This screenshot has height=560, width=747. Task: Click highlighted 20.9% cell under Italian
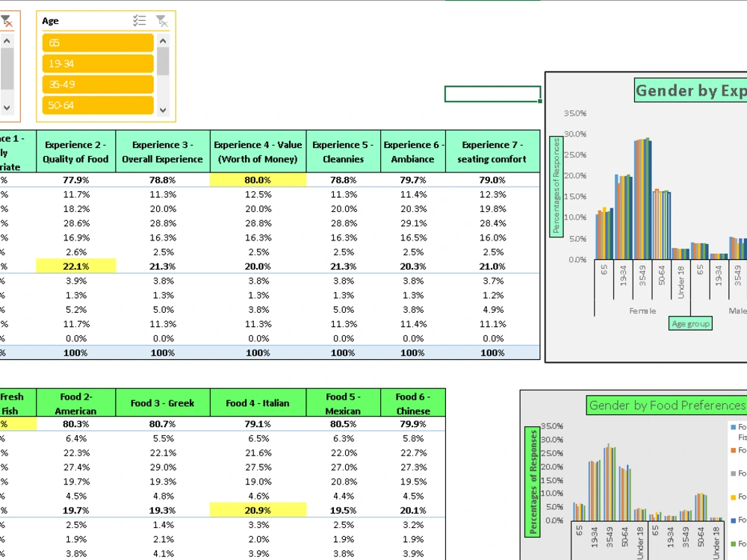coord(258,510)
